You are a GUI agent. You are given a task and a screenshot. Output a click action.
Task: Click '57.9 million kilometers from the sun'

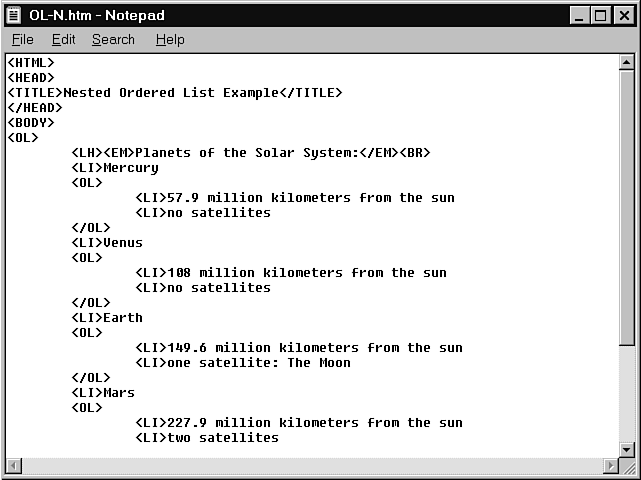311,197
